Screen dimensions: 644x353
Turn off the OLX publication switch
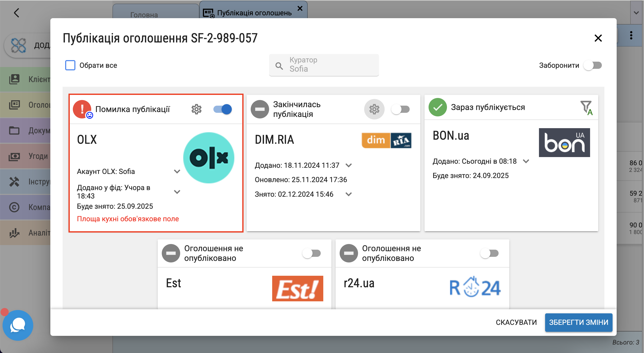pyautogui.click(x=223, y=109)
